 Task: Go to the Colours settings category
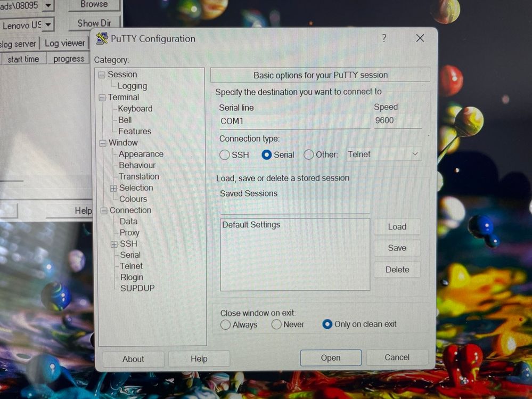pyautogui.click(x=133, y=199)
